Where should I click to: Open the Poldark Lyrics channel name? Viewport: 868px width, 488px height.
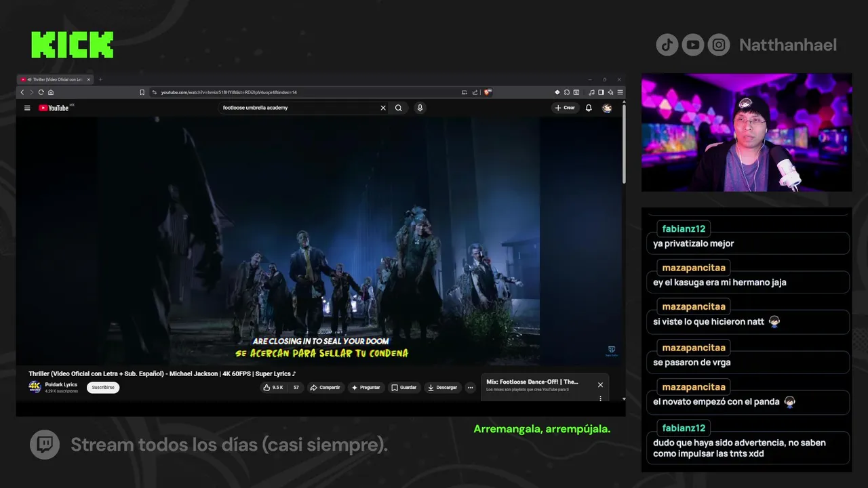point(61,384)
